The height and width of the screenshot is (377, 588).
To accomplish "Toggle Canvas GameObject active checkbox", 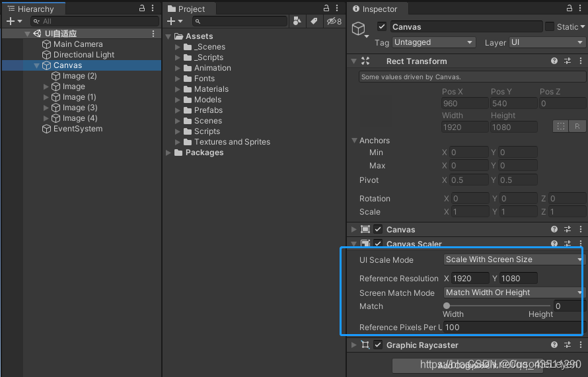I will click(x=382, y=26).
